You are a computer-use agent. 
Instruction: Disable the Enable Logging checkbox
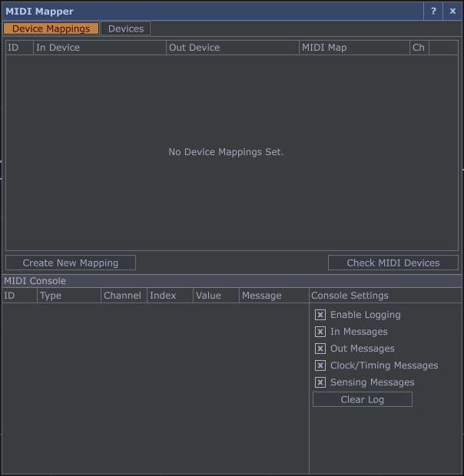[x=320, y=315]
